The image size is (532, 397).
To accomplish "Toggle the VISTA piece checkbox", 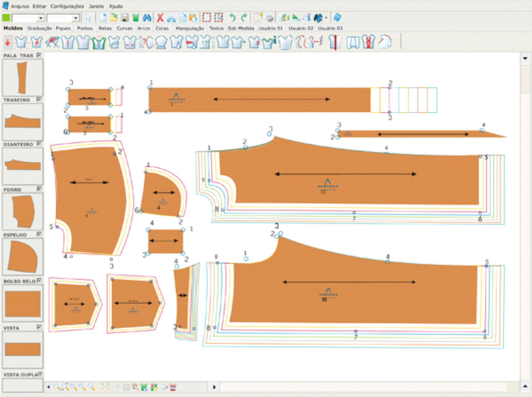I will pos(39,327).
